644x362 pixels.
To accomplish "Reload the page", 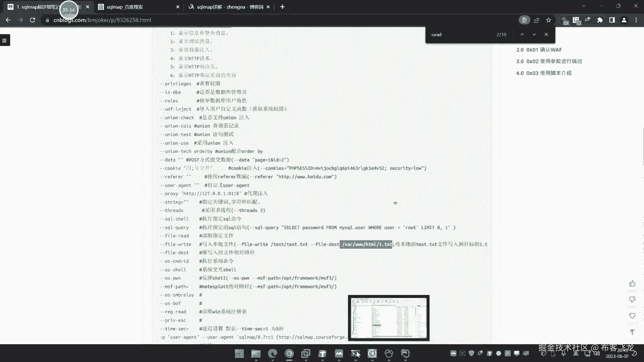I will [x=33, y=20].
